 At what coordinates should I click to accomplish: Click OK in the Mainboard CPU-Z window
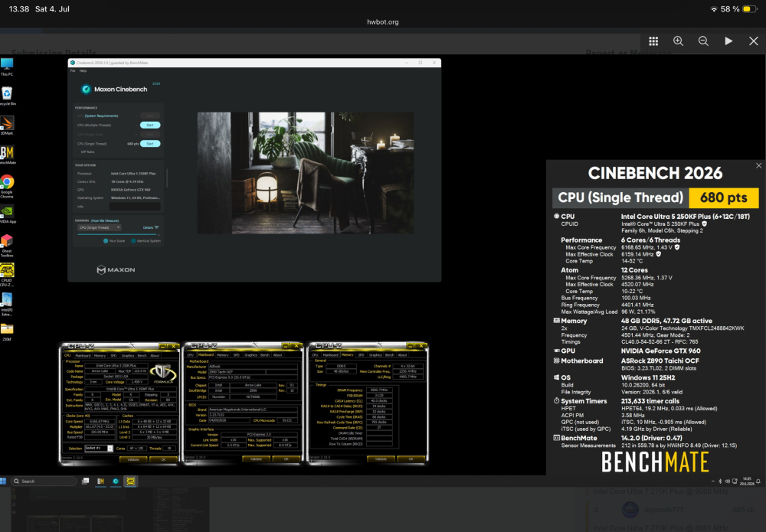point(286,459)
